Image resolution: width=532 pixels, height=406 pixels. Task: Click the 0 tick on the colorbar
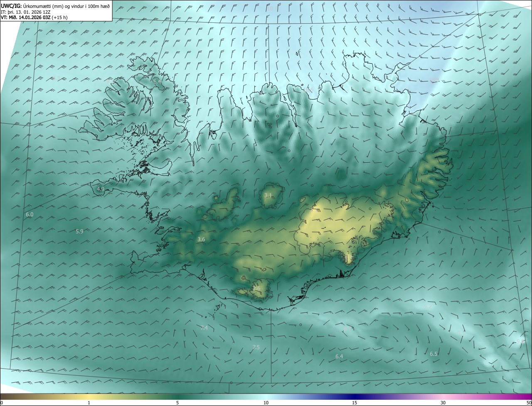point(1,403)
